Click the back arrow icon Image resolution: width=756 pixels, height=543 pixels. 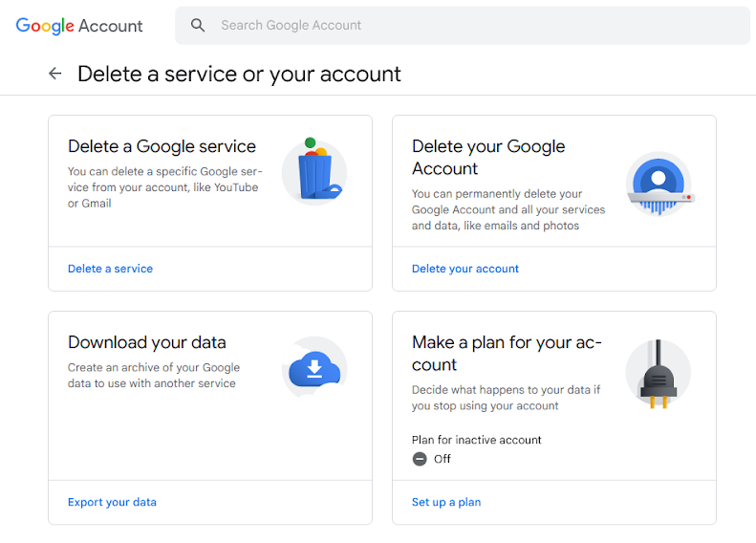[55, 74]
